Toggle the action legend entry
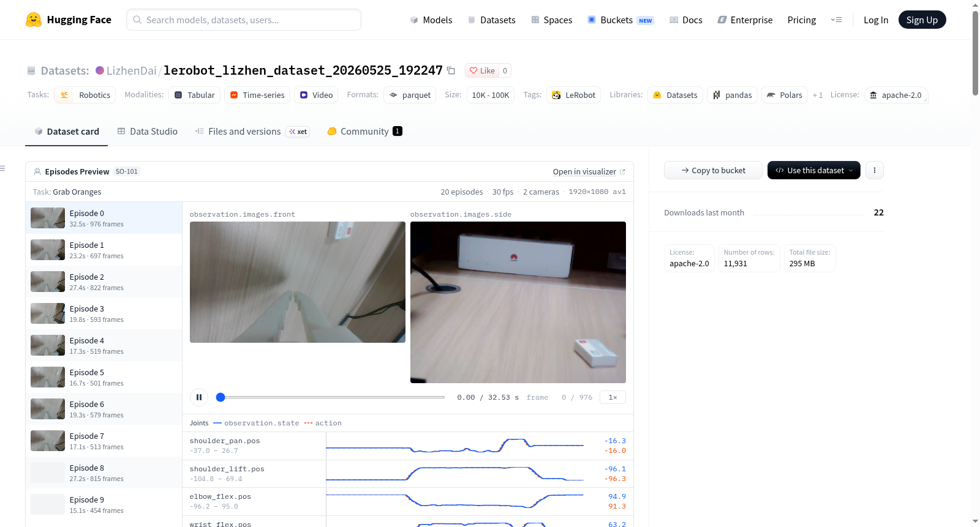The image size is (980, 527). (x=323, y=423)
